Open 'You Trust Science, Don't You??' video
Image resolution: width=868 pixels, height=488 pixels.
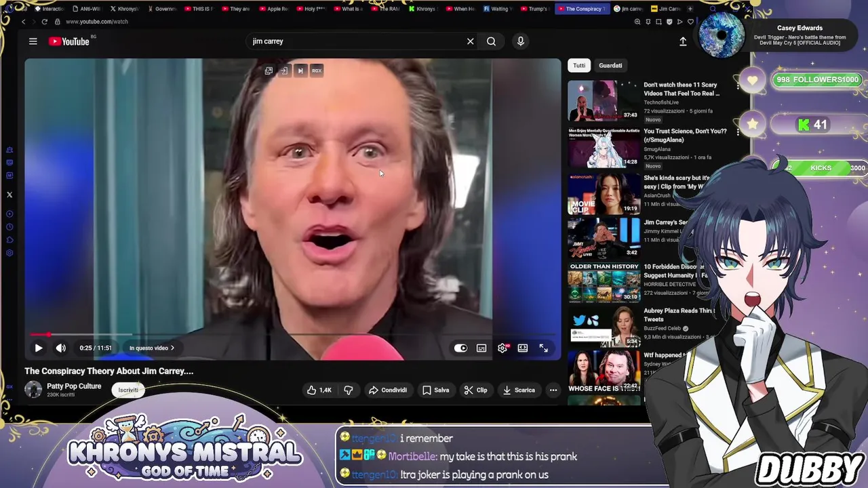685,136
